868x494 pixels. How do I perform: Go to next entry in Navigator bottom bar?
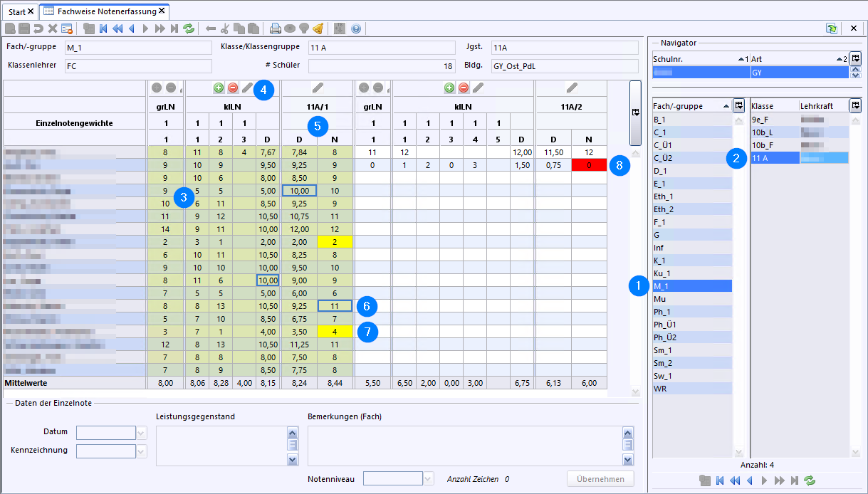click(x=763, y=480)
